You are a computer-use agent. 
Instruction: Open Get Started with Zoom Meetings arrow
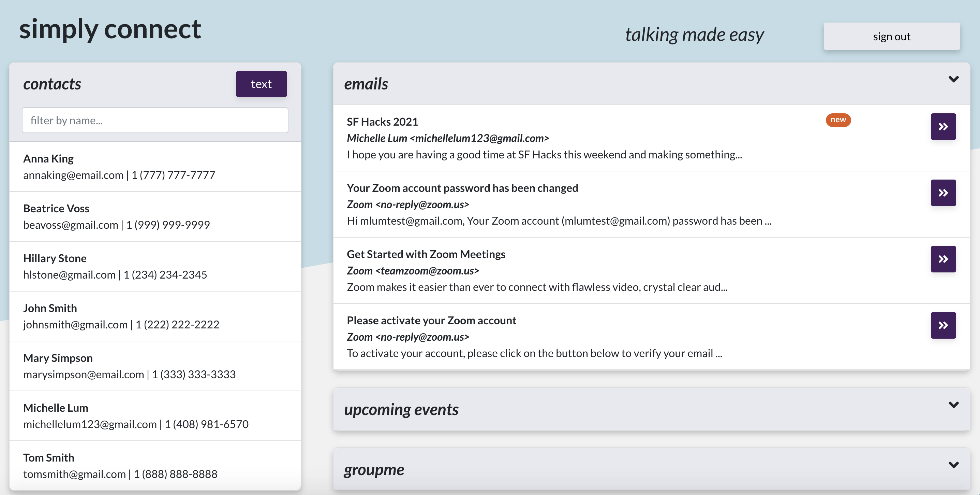pyautogui.click(x=943, y=259)
